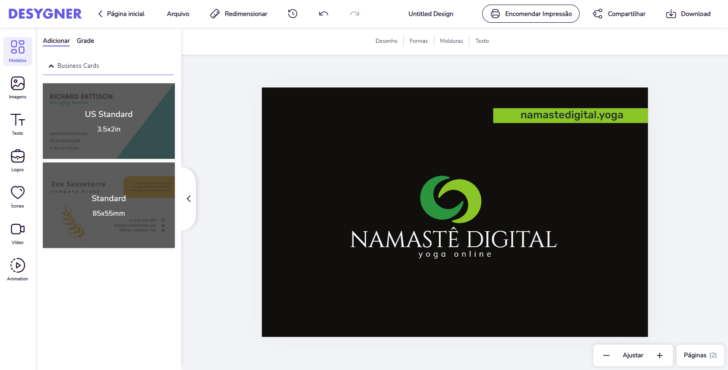The height and width of the screenshot is (370, 728).
Task: Open the Desenho toolbar option
Action: [x=386, y=41]
